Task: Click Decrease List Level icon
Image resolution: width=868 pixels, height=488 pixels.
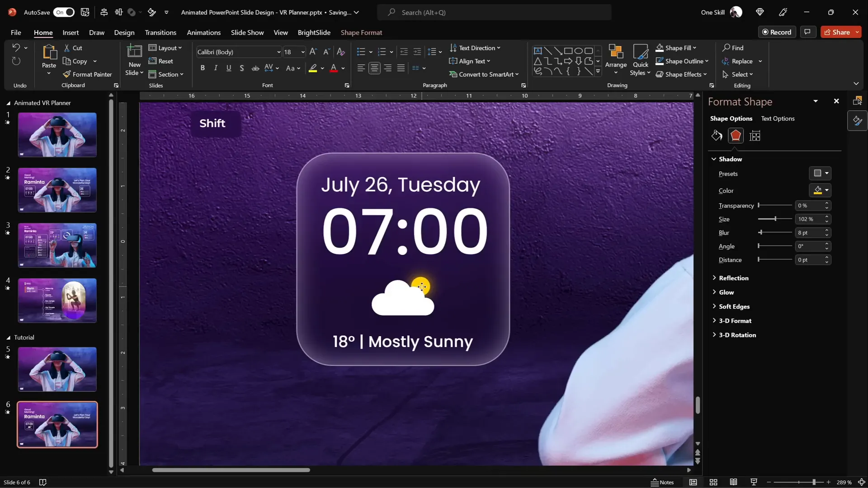Action: pyautogui.click(x=404, y=52)
